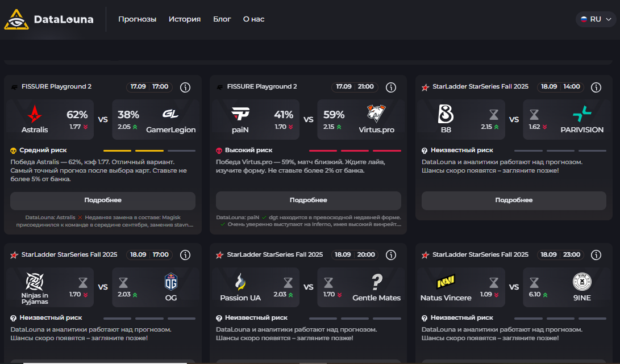Click the PARIVISION team logo

[582, 114]
